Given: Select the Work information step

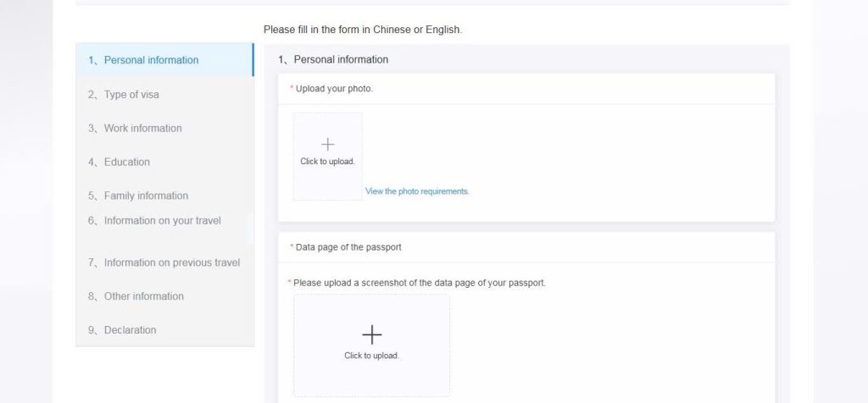Looking at the screenshot, I should (142, 128).
